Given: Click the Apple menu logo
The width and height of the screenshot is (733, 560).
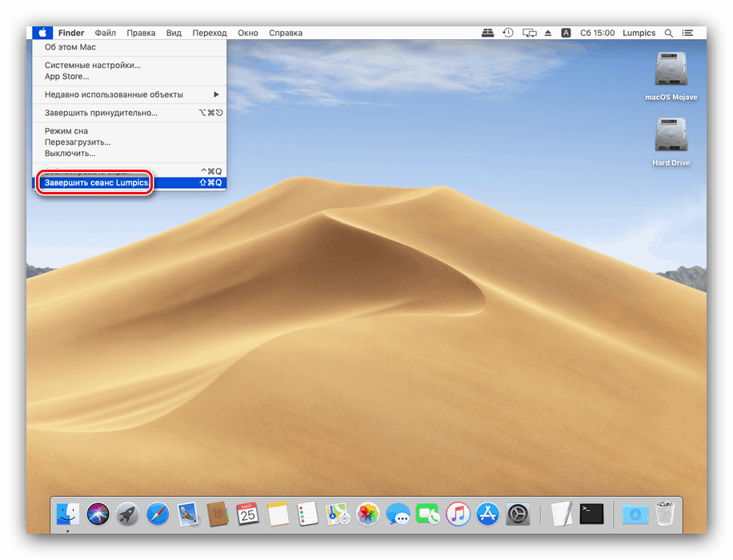Looking at the screenshot, I should 42,33.
